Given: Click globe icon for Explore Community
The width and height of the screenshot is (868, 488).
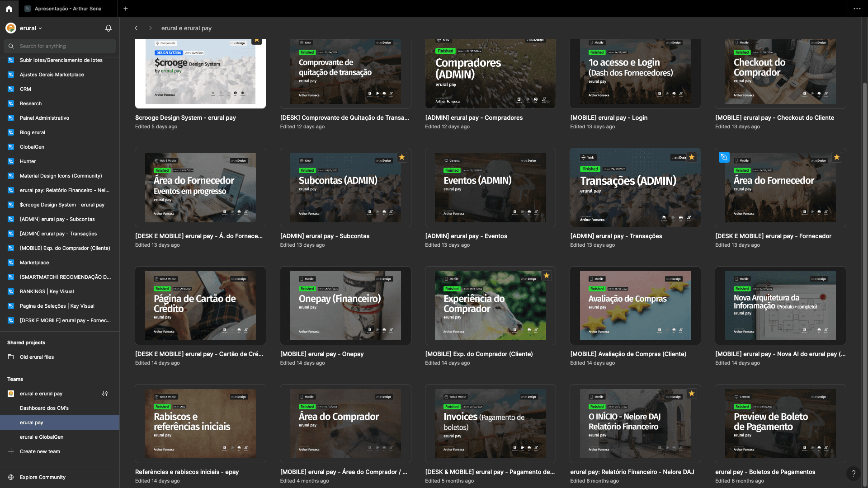Looking at the screenshot, I should click(11, 477).
